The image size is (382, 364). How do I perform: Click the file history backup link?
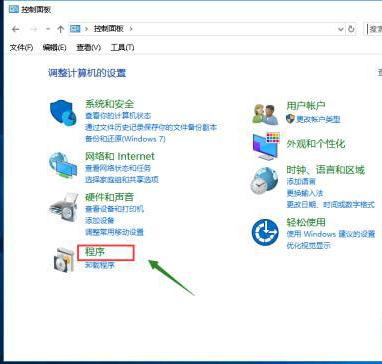pyautogui.click(x=151, y=127)
